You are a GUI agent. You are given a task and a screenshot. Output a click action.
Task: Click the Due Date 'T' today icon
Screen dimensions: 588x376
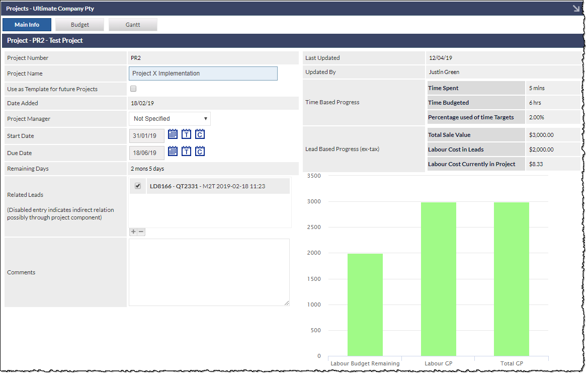point(187,151)
